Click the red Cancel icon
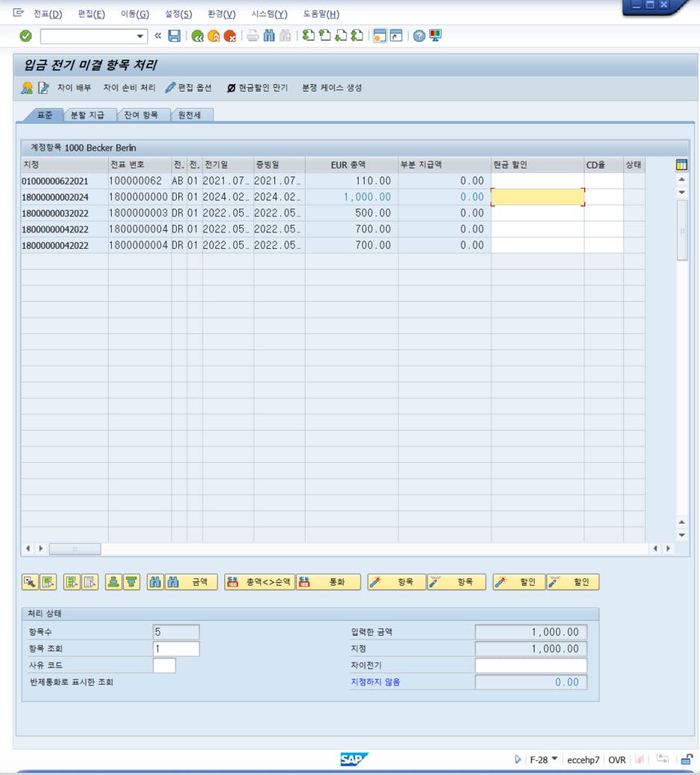The width and height of the screenshot is (700, 775). click(x=230, y=36)
